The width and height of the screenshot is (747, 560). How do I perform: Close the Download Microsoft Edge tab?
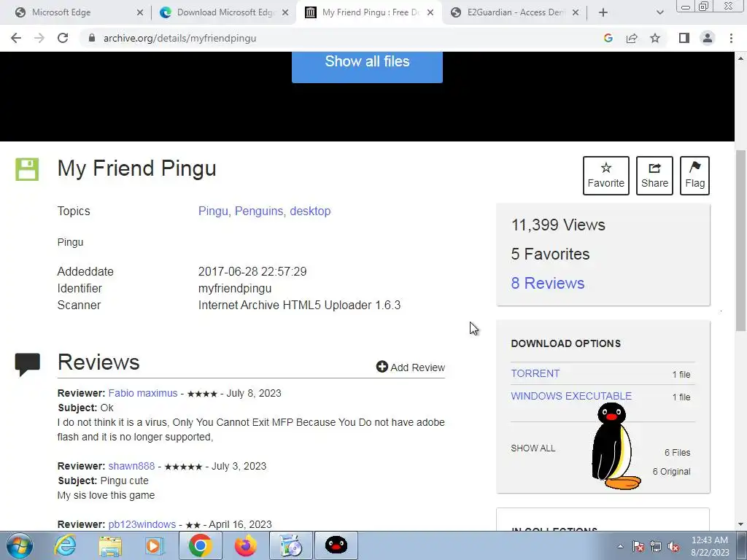pos(285,12)
